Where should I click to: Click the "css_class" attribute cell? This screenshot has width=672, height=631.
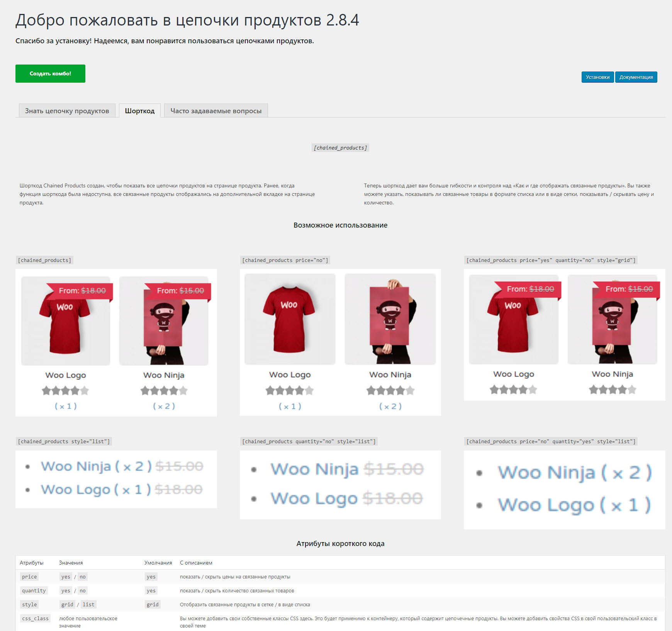pyautogui.click(x=35, y=618)
